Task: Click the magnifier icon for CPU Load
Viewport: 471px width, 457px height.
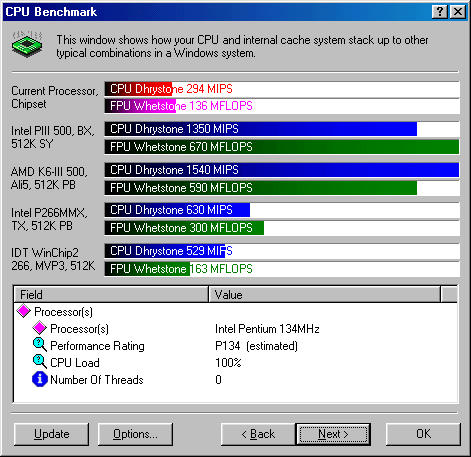Action: [40, 362]
